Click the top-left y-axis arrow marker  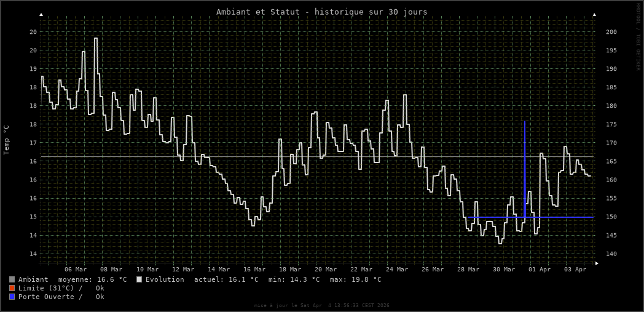pyautogui.click(x=41, y=14)
